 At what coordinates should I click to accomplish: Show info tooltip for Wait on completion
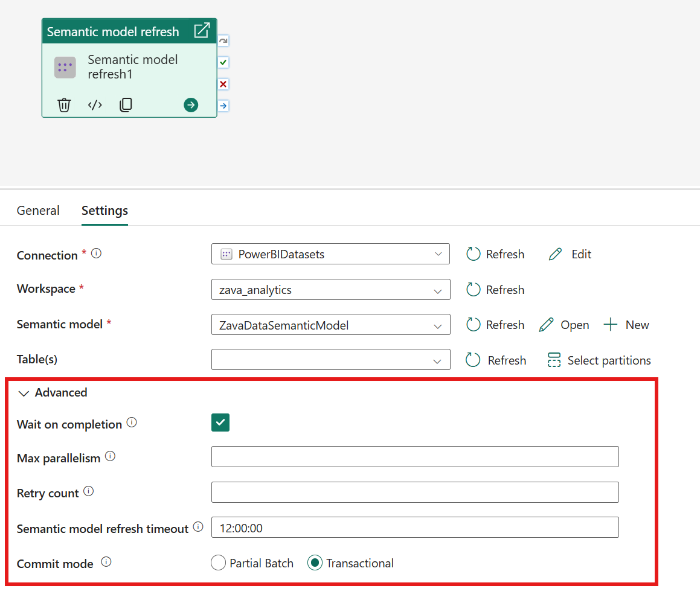point(132,422)
